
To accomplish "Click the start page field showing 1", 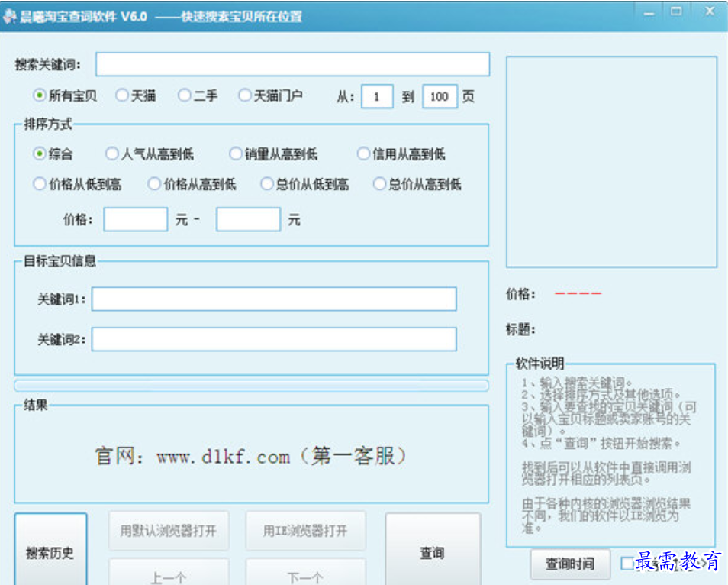I will pyautogui.click(x=377, y=97).
